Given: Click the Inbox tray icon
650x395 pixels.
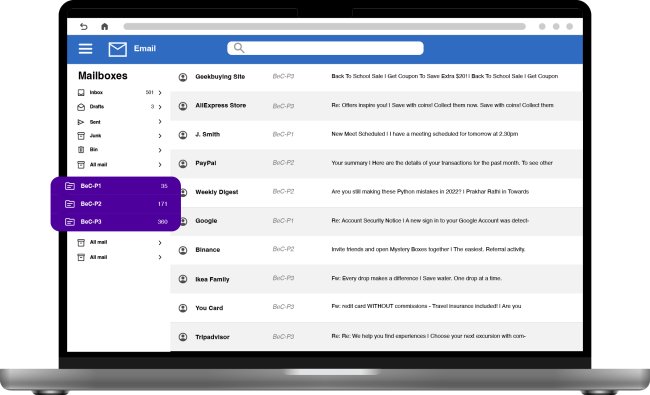Looking at the screenshot, I should tap(81, 92).
